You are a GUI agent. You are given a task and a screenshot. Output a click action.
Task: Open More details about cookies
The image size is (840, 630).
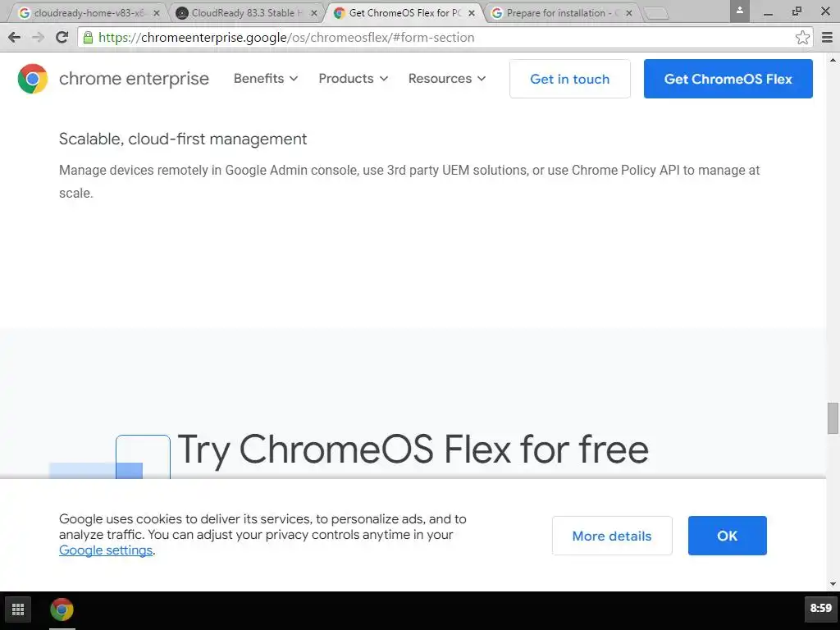[x=612, y=536]
